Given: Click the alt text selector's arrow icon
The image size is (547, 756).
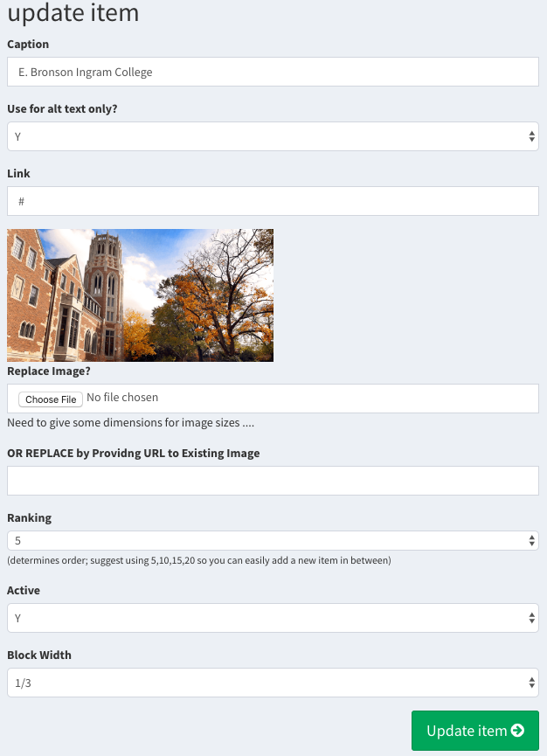Looking at the screenshot, I should (532, 136).
